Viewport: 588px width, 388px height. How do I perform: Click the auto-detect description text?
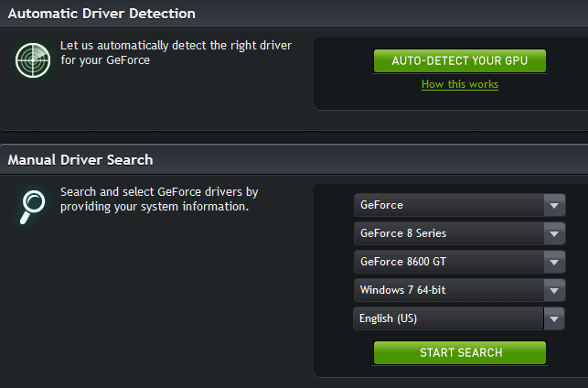click(x=176, y=53)
